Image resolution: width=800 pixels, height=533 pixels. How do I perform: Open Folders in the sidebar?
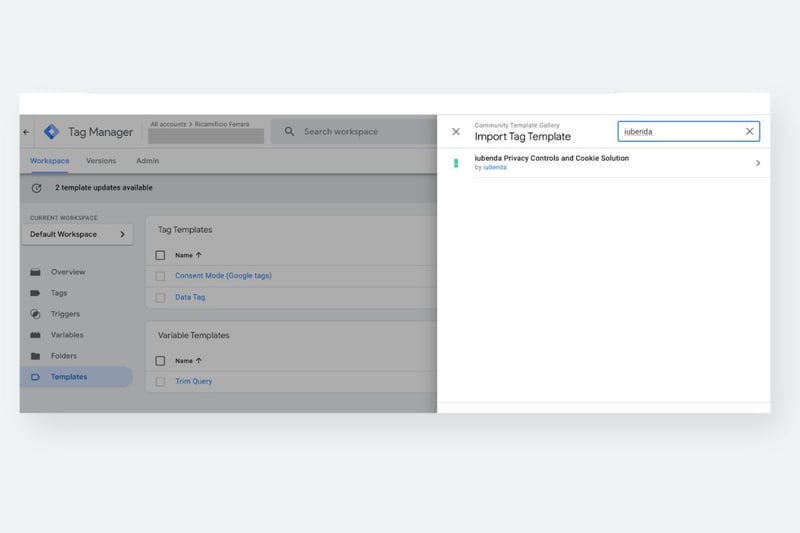point(64,356)
